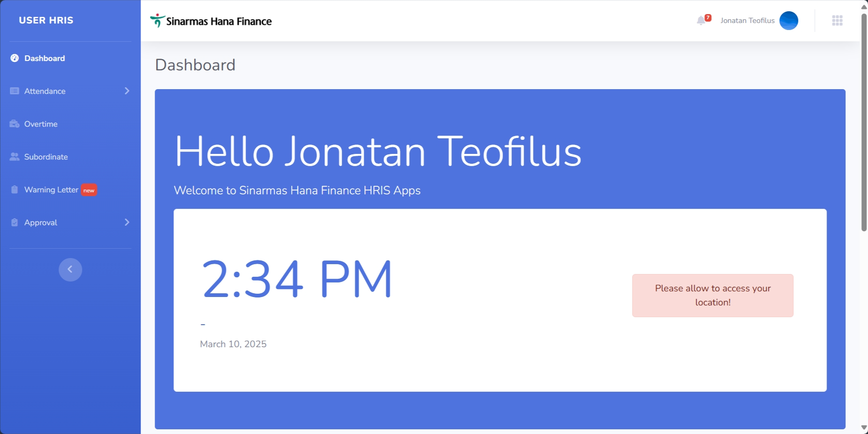This screenshot has height=434, width=868.
Task: Open the Subordinate menu item
Action: [46, 157]
